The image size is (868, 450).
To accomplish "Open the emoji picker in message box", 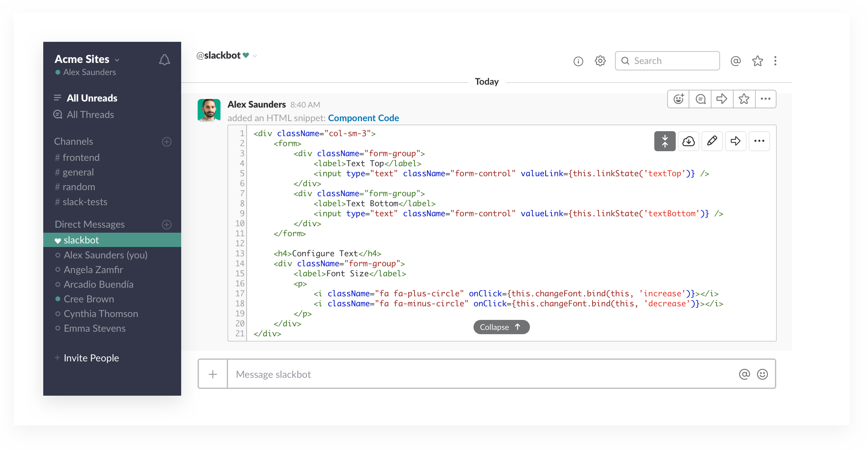I will tap(763, 374).
